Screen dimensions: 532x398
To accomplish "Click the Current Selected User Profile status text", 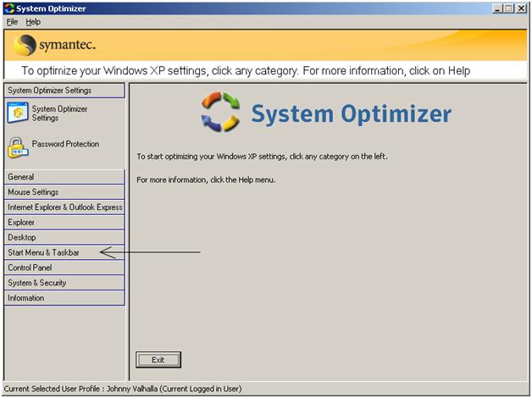I will [x=123, y=389].
